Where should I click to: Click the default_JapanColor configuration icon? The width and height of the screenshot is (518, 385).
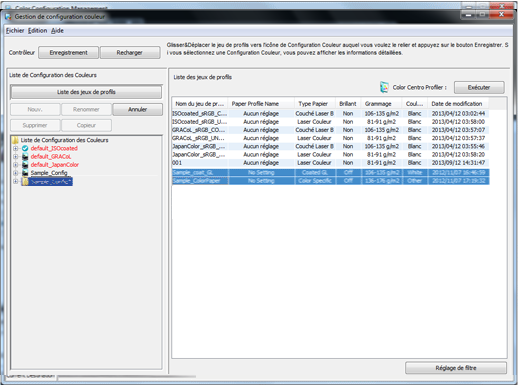click(x=25, y=165)
